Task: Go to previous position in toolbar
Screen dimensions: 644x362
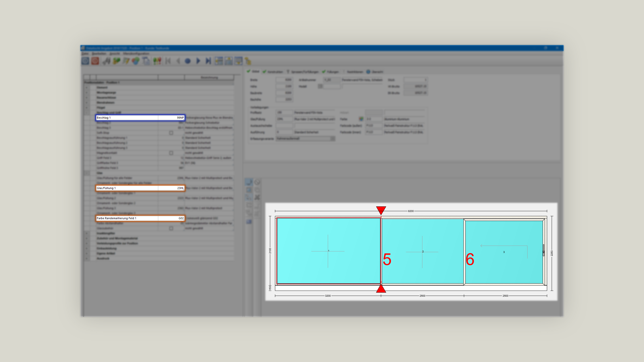Action: (x=178, y=61)
